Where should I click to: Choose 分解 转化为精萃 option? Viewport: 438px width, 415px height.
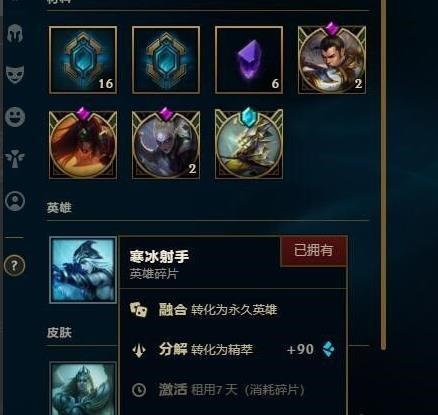233,350
